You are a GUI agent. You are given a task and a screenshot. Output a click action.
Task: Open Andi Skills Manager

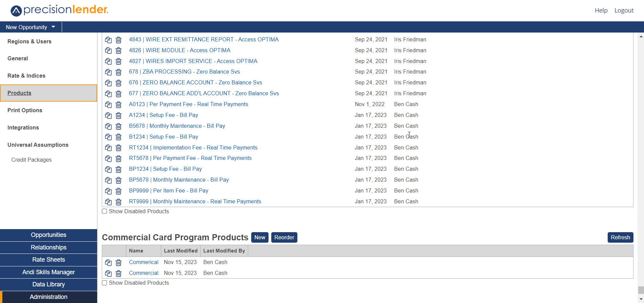pos(49,272)
